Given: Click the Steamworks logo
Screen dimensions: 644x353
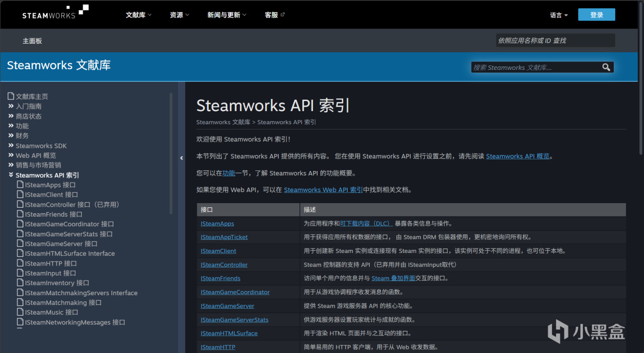Looking at the screenshot, I should [x=56, y=12].
